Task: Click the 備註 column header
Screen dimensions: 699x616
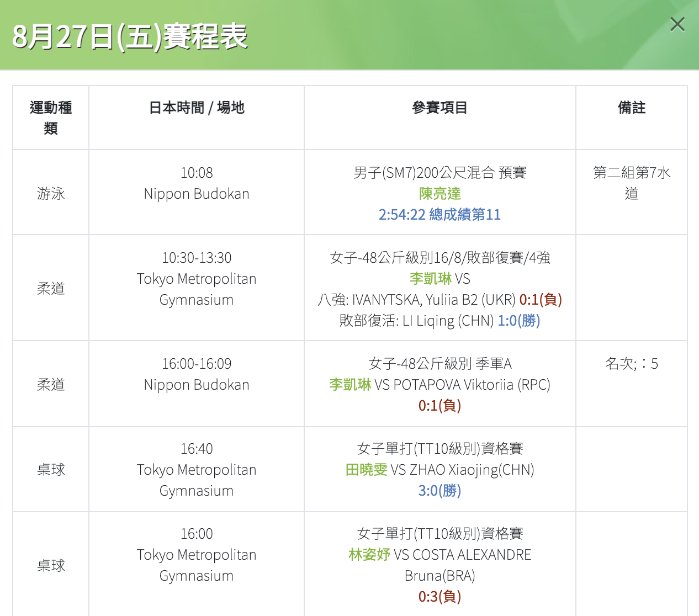Action: 632,108
